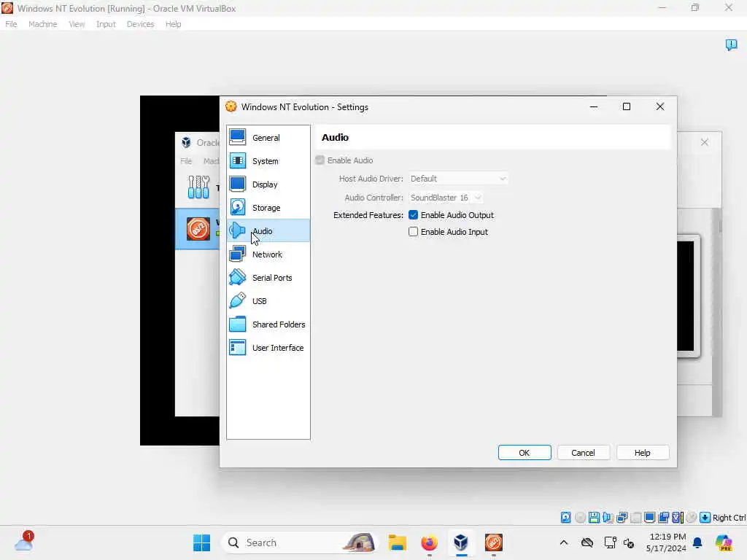This screenshot has height=560, width=747.
Task: Click the optical disk status icon
Action: pos(580,518)
